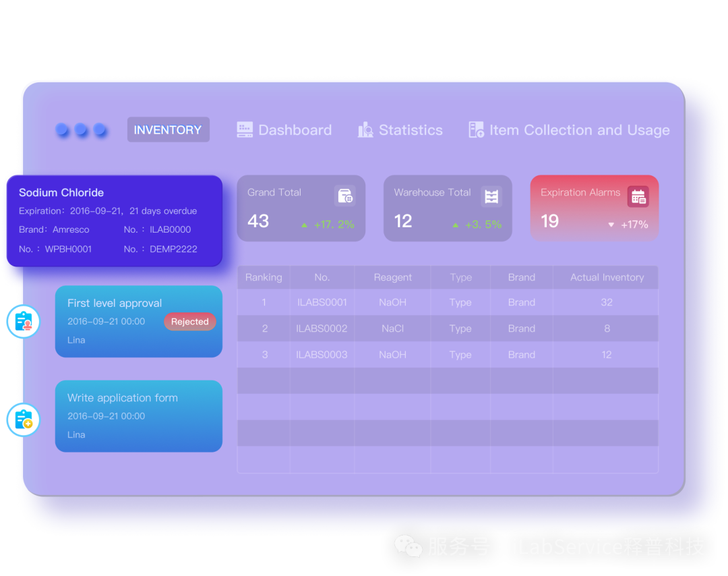Click the Dashboard icon in top navigation

pyautogui.click(x=245, y=130)
